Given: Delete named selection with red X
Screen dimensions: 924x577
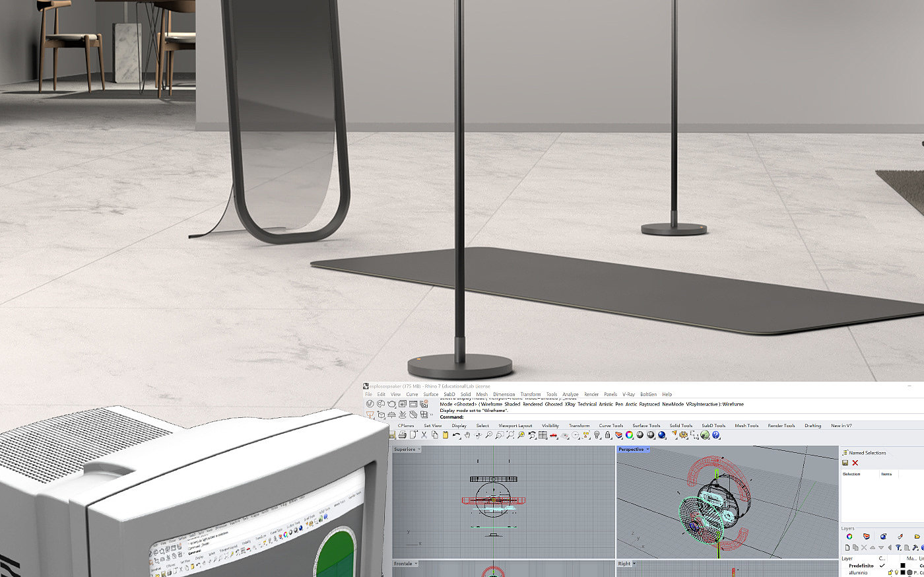Looking at the screenshot, I should (x=855, y=463).
